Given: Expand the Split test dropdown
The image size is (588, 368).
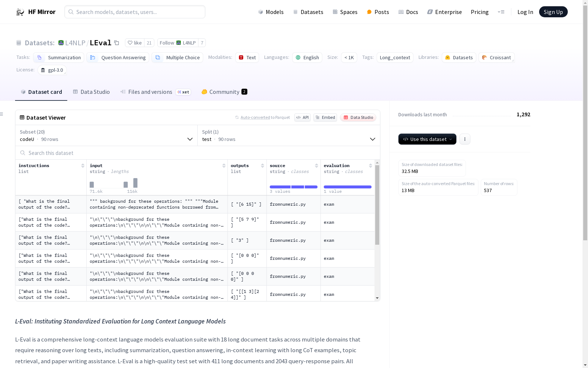Looking at the screenshot, I should point(289,135).
